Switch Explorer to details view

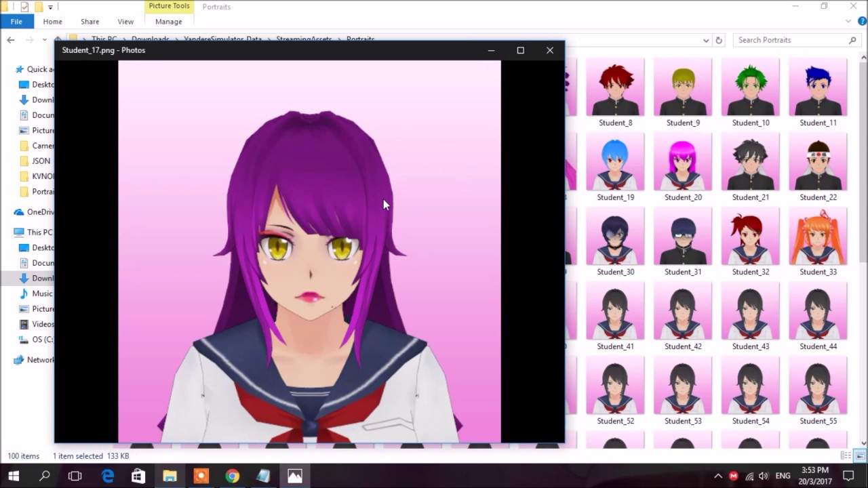click(x=845, y=456)
